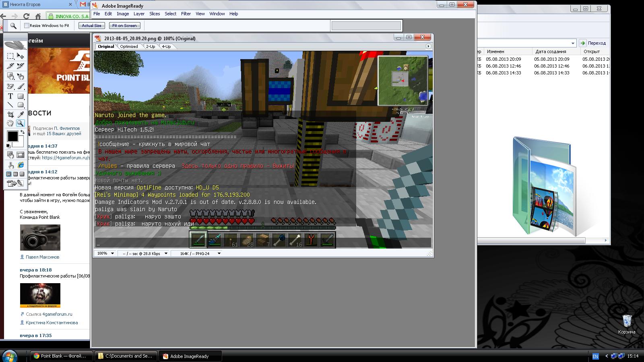Open address dropdown in Explorer window
This screenshot has height=362, width=644.
(573, 43)
